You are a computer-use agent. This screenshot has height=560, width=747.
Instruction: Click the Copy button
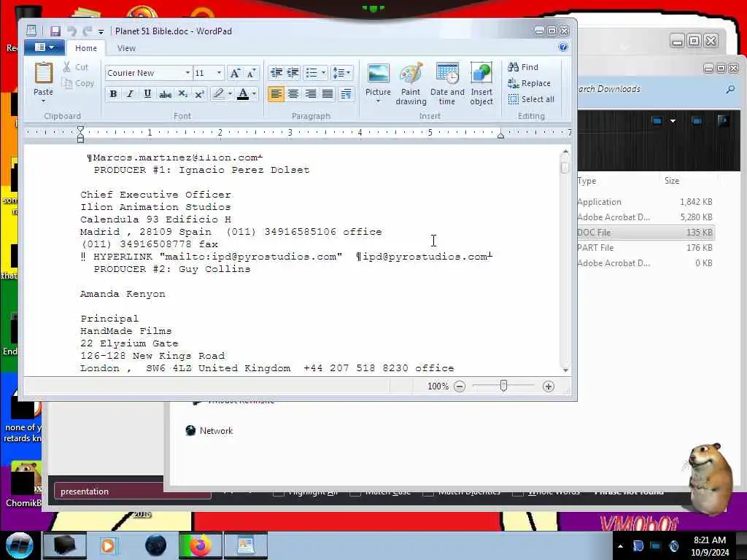(78, 83)
